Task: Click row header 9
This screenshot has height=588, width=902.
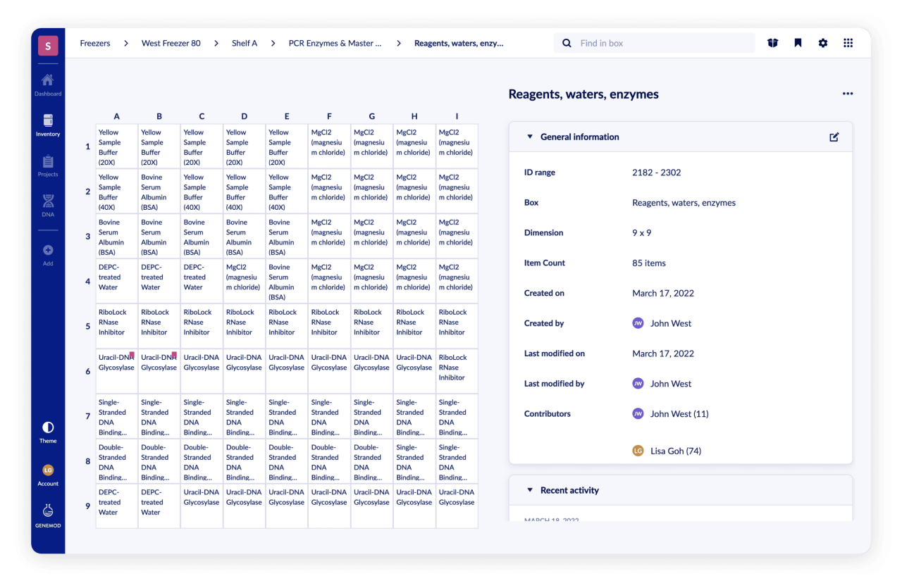Action: click(x=88, y=506)
